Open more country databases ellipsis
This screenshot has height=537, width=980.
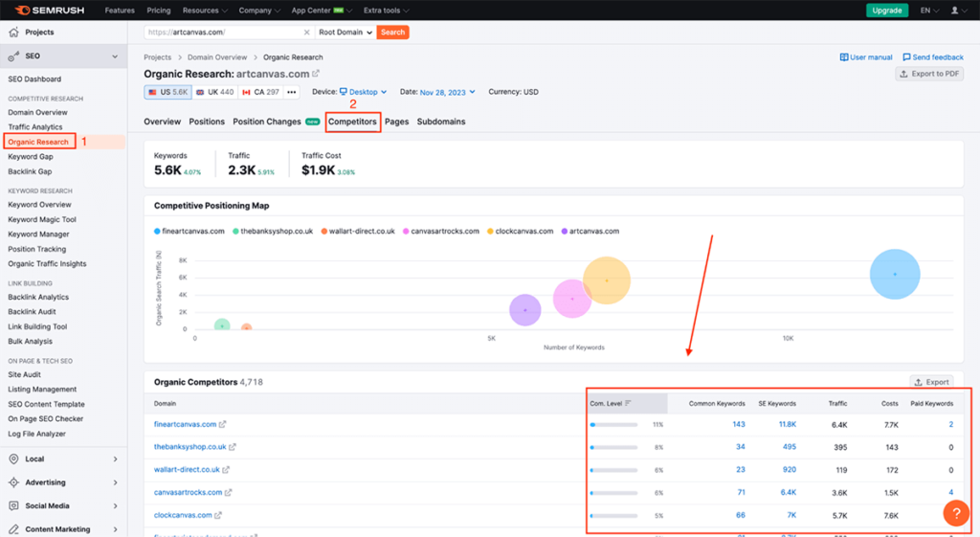(291, 92)
